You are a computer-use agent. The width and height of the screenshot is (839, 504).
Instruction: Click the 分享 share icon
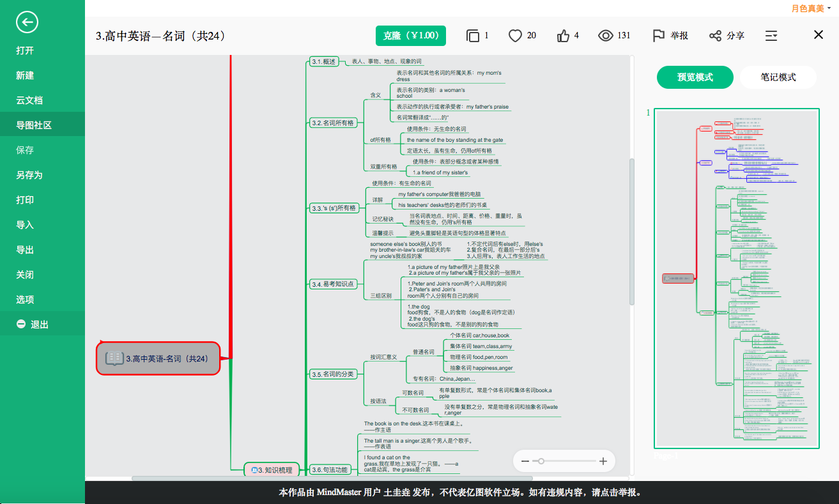[x=715, y=36]
